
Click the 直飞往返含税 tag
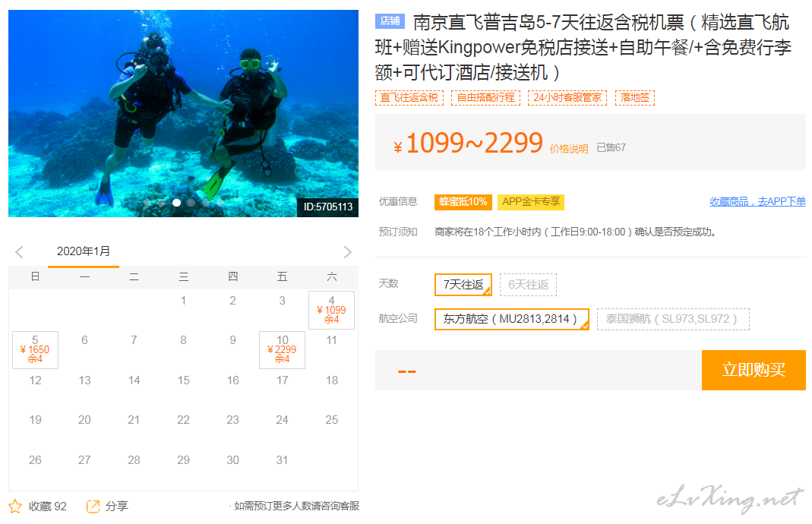click(x=409, y=97)
